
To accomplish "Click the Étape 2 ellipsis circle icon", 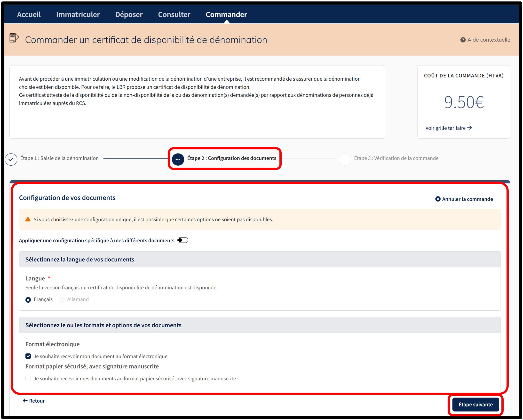I will tap(178, 159).
